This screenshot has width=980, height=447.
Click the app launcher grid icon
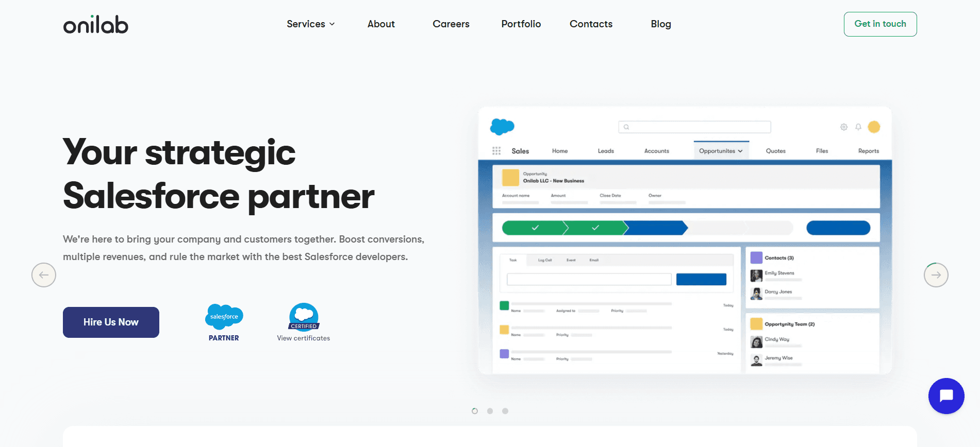click(x=496, y=151)
